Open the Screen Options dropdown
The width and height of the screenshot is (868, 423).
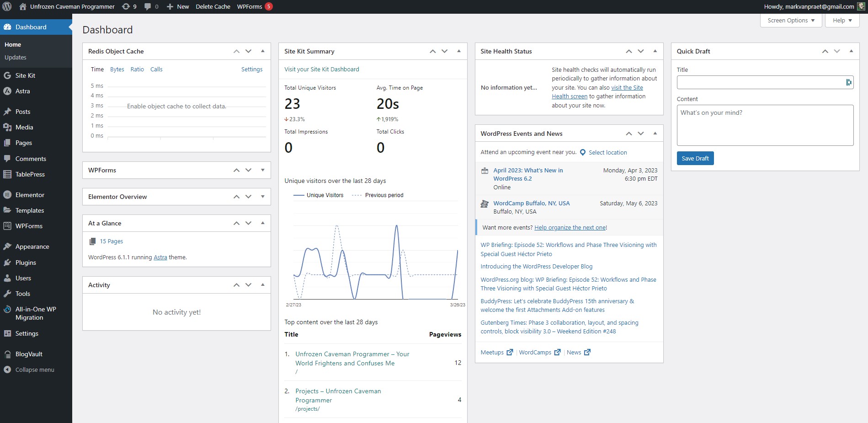(x=791, y=21)
